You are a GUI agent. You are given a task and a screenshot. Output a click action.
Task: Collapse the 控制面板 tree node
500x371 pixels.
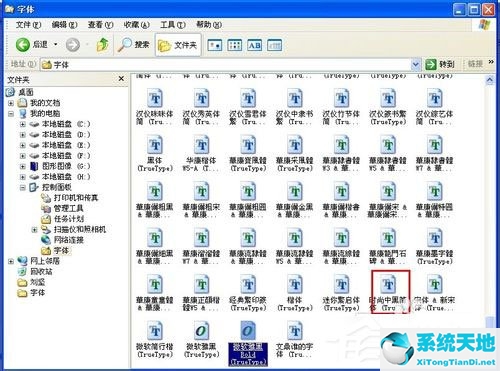[x=22, y=188]
